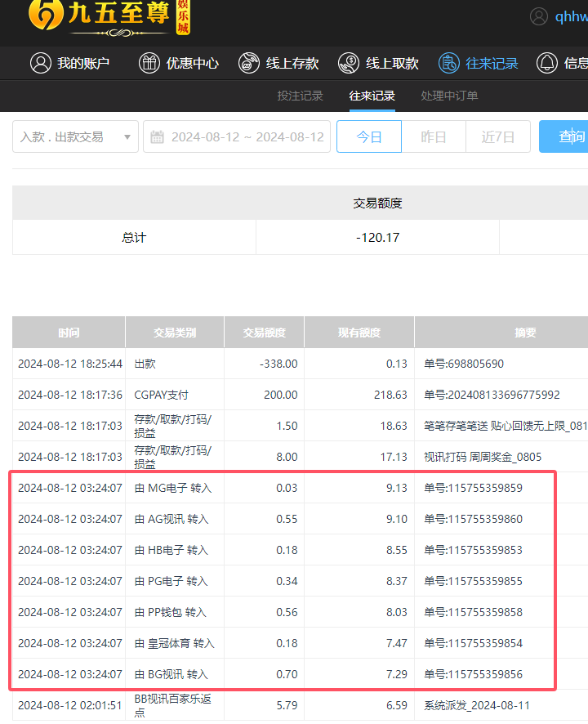
Task: Switch to the 投注记录 tab
Action: [x=300, y=96]
